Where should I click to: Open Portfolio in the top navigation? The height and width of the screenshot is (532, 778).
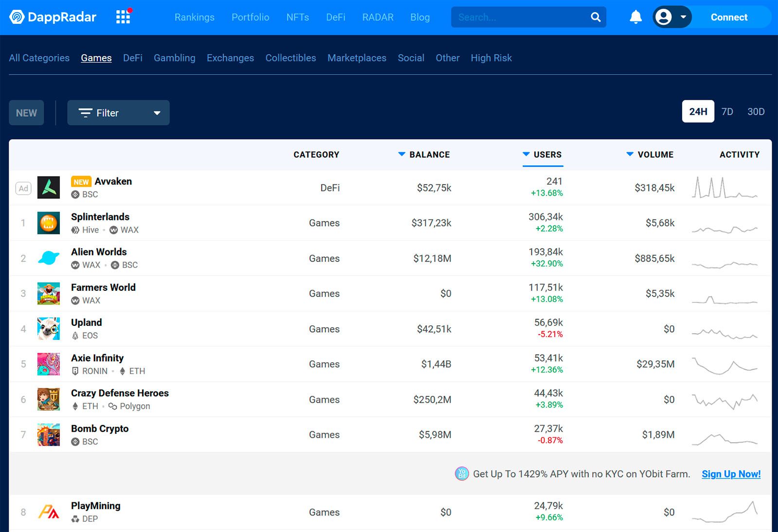click(250, 17)
